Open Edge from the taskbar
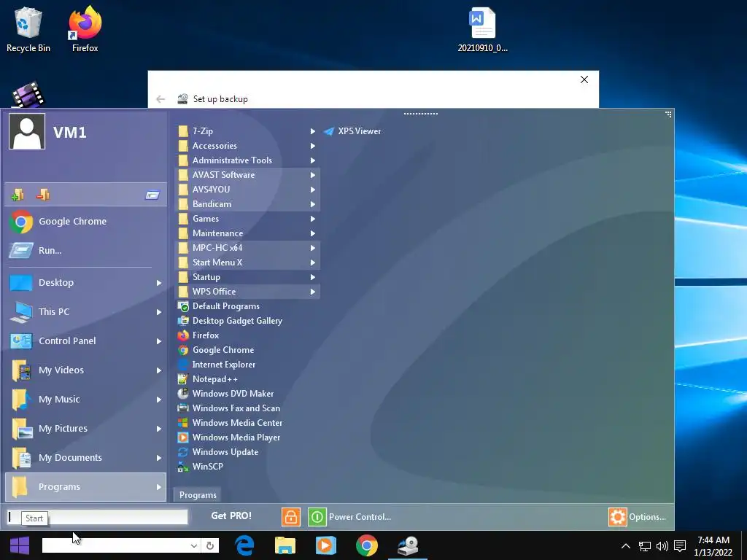Screen dimensions: 747x560 pos(244,545)
